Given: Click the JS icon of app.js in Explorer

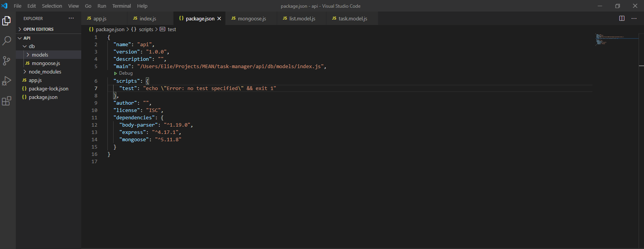Looking at the screenshot, I should tap(24, 80).
